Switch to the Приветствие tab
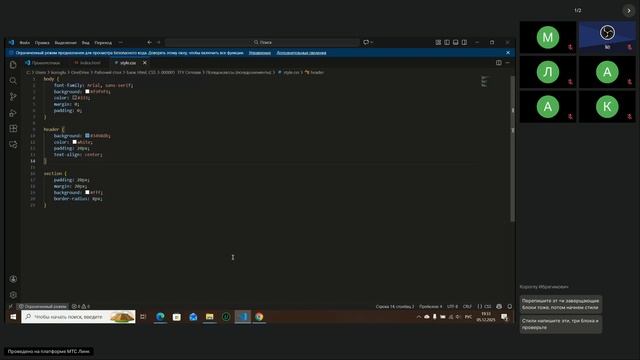The width and height of the screenshot is (640, 360). click(x=43, y=63)
